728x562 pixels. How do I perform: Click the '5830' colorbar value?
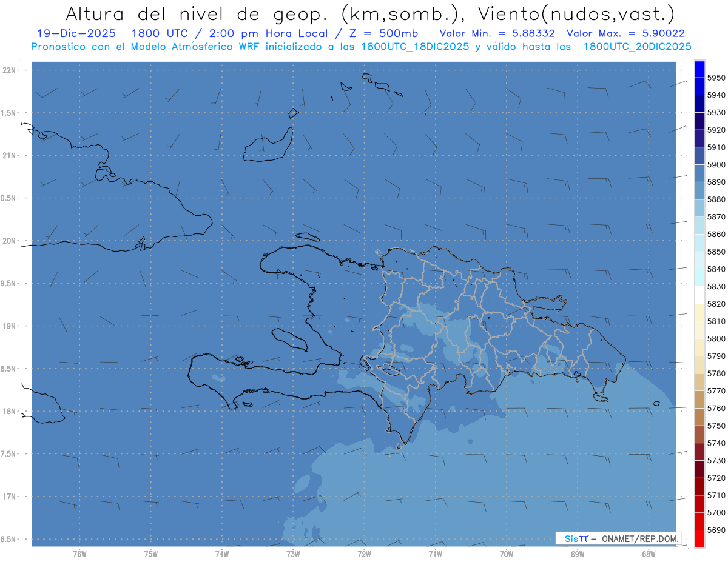coord(716,287)
